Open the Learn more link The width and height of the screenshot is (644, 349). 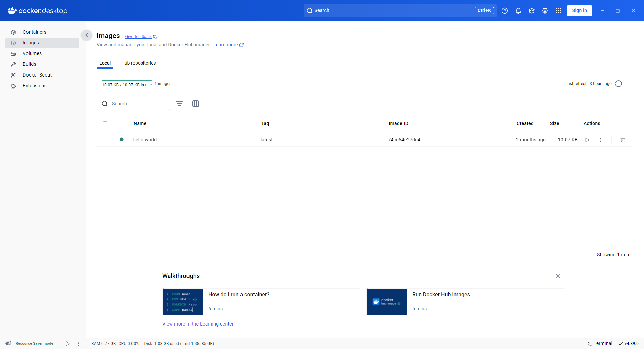228,45
